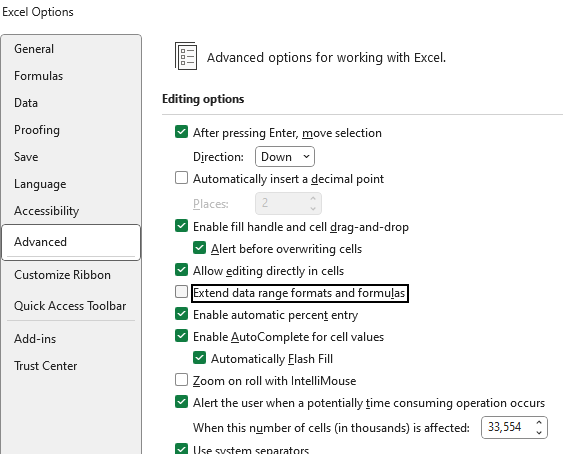This screenshot has width=563, height=454.
Task: Decrease the cells affected threshold value
Action: [x=539, y=432]
